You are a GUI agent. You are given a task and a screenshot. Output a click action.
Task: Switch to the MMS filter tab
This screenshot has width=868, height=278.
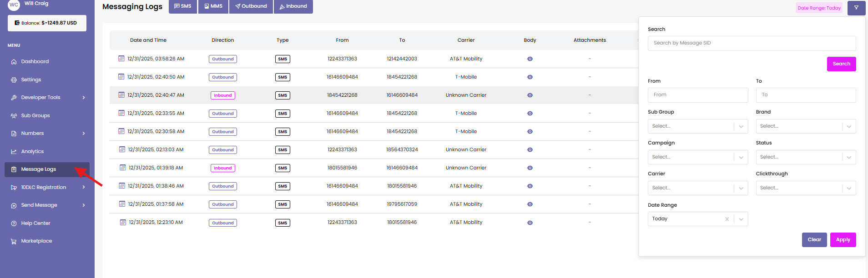(213, 6)
